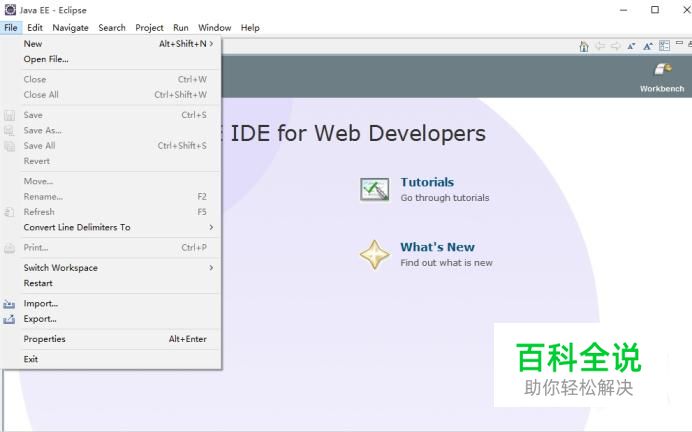Click the Export icon in File menu
The width and height of the screenshot is (692, 432).
tap(9, 319)
